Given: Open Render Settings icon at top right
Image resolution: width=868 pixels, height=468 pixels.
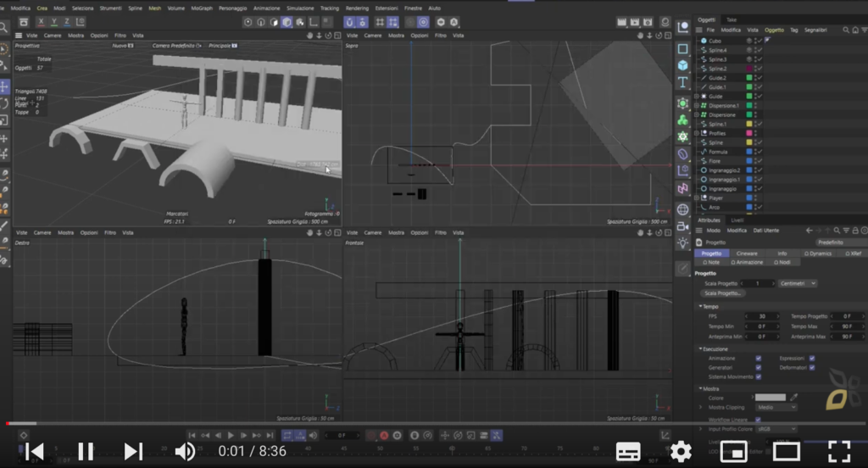Looking at the screenshot, I should click(648, 22).
